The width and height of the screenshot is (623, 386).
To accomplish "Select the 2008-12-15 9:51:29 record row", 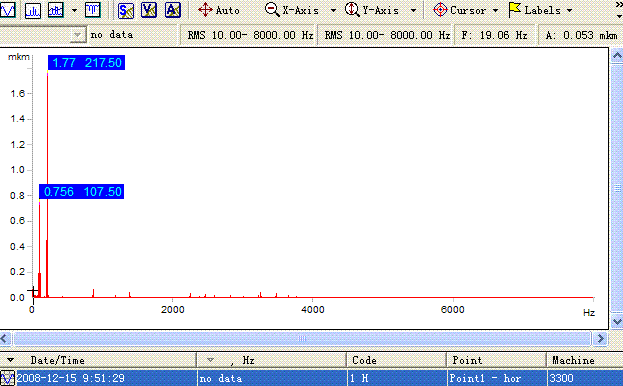I will (312, 378).
